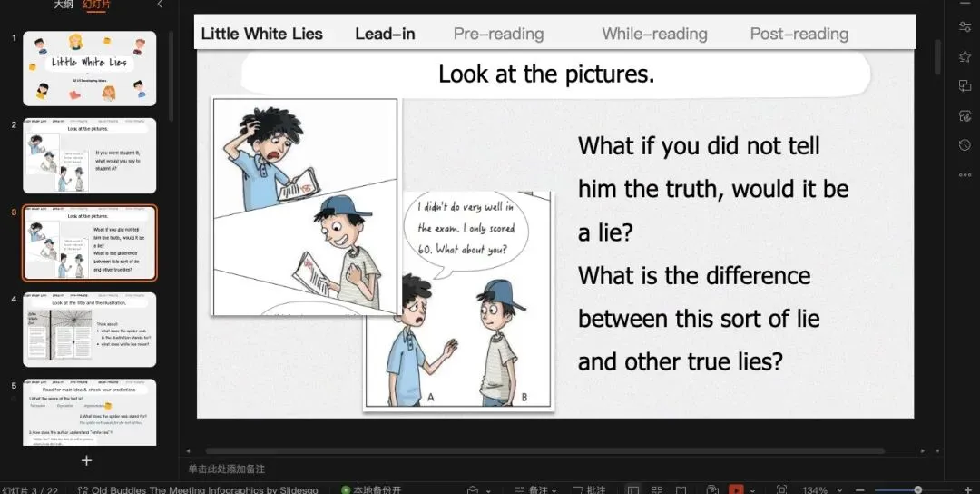This screenshot has height=494, width=980.
Task: Select the comic image with scratching boy
Action: click(x=305, y=206)
